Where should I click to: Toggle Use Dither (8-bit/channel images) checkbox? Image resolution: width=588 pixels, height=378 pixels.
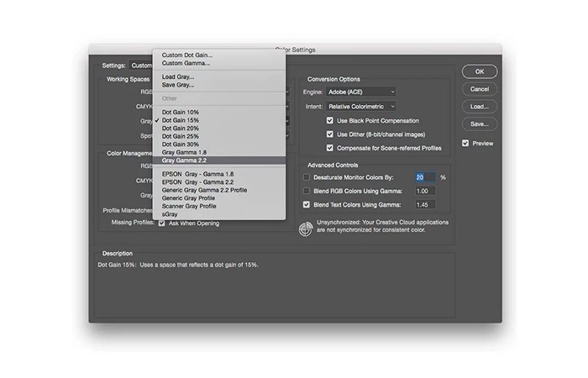[x=329, y=134]
